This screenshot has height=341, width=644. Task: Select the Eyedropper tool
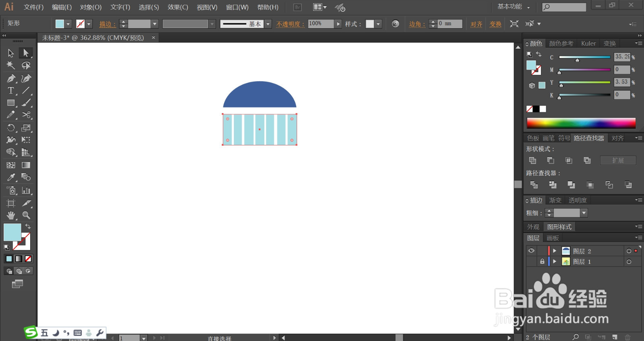pyautogui.click(x=11, y=177)
